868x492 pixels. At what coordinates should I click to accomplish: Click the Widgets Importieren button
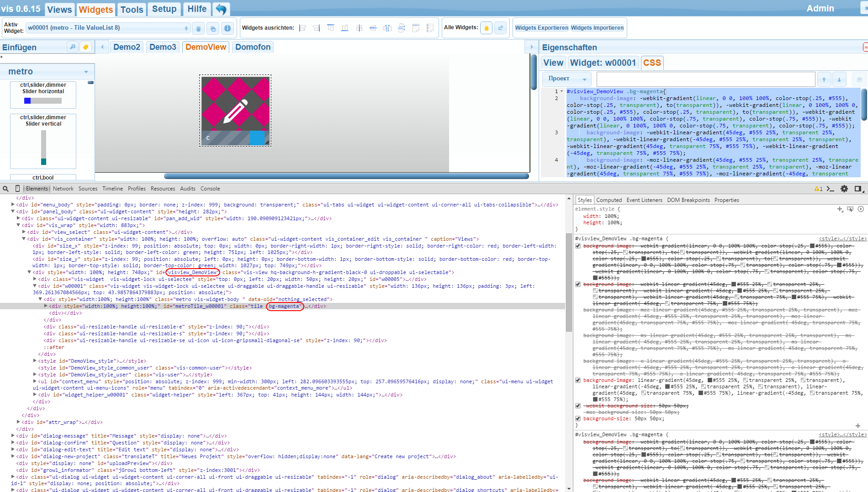pos(597,28)
